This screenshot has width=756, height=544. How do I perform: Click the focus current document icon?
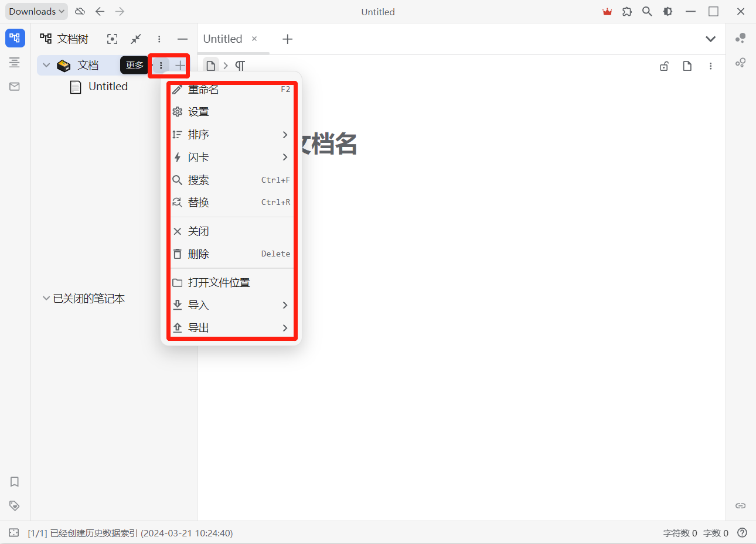(x=112, y=39)
